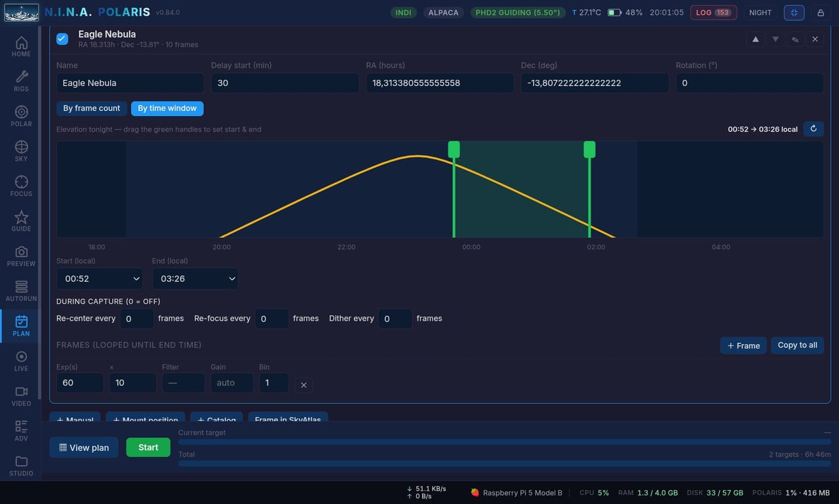This screenshot has width=839, height=504.
Task: Click the Dither every frames field
Action: tap(395, 319)
